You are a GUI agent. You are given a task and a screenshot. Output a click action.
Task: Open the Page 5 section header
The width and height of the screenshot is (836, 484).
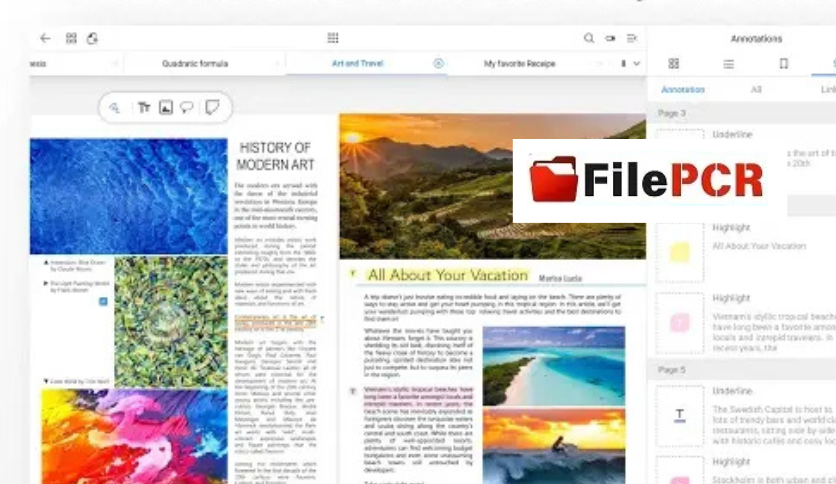click(x=742, y=369)
